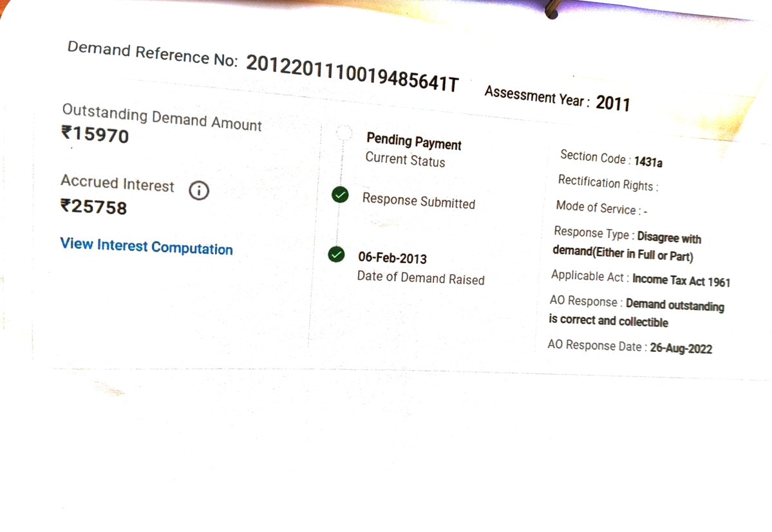Click the outstanding amount ₹15970

(95, 134)
